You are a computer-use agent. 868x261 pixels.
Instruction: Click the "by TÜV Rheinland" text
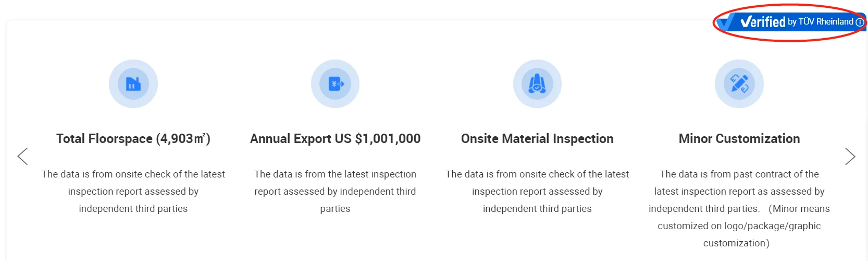(820, 22)
